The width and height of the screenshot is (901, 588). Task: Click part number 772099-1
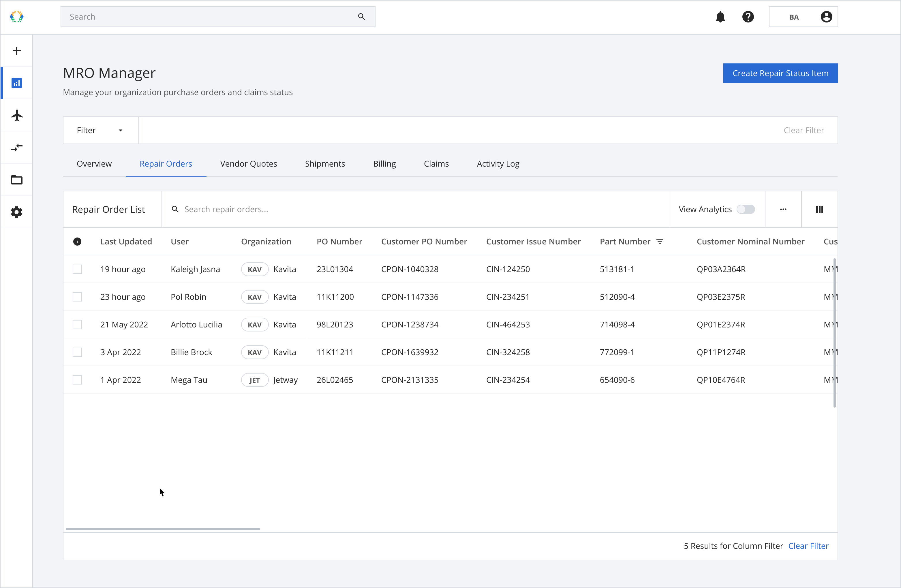[617, 352]
